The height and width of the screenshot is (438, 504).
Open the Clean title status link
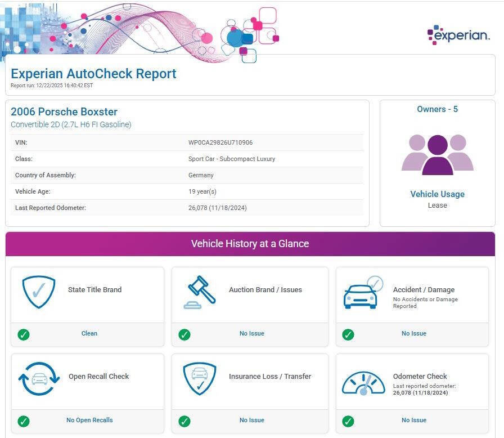pyautogui.click(x=89, y=333)
